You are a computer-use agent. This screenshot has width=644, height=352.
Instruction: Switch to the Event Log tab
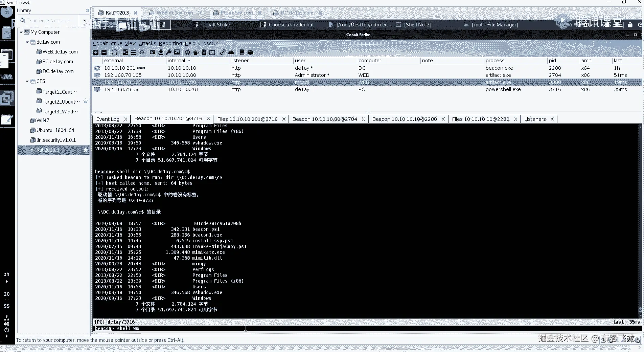[x=108, y=119]
